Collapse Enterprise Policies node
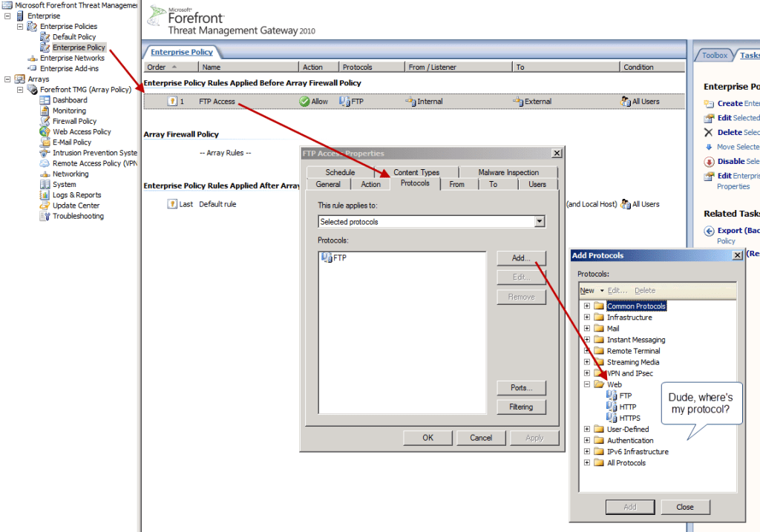 [20, 27]
